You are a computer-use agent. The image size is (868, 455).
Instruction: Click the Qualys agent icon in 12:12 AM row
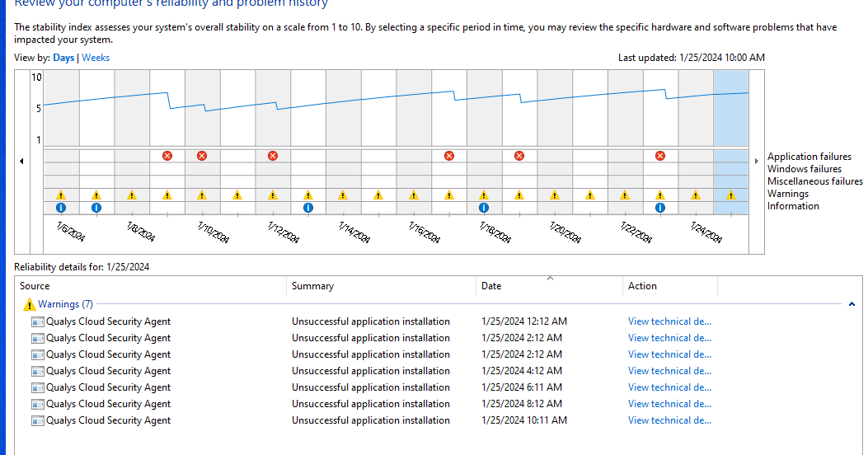38,321
